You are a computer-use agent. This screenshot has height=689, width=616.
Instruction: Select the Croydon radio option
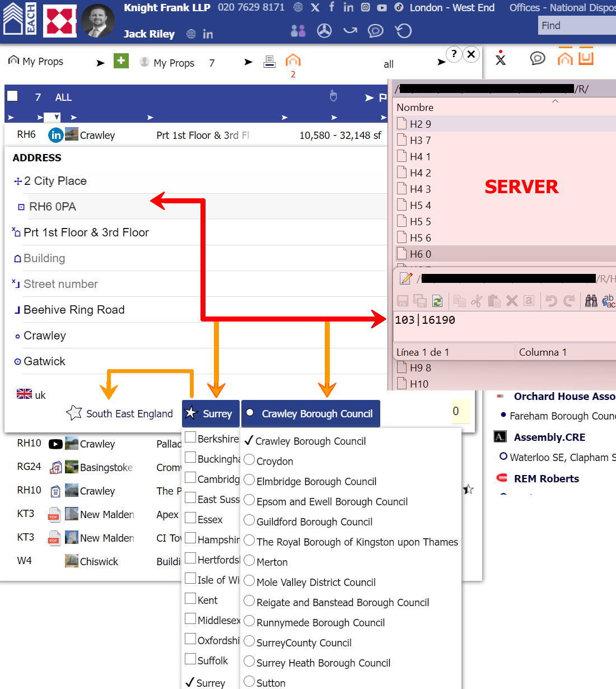coord(249,460)
